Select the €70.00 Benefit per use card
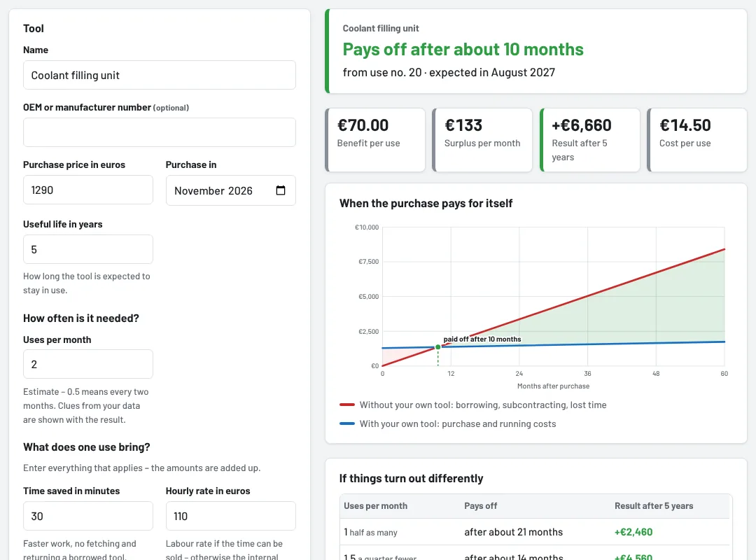 pos(375,140)
